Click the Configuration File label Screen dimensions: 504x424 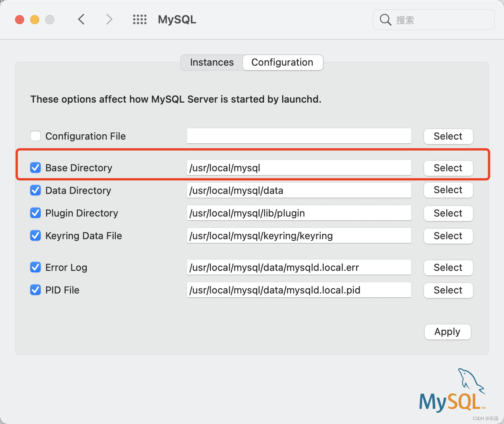pyautogui.click(x=86, y=136)
